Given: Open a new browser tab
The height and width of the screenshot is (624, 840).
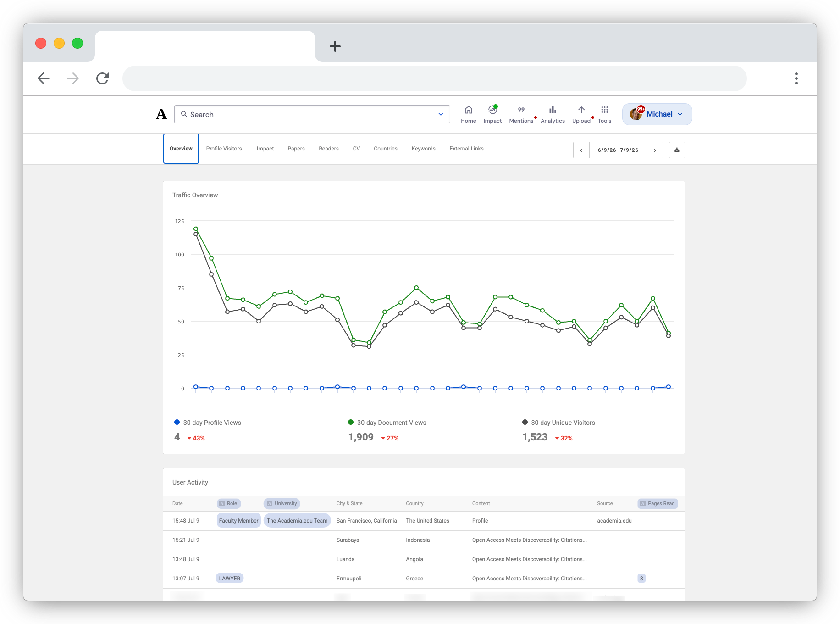Looking at the screenshot, I should coord(335,46).
